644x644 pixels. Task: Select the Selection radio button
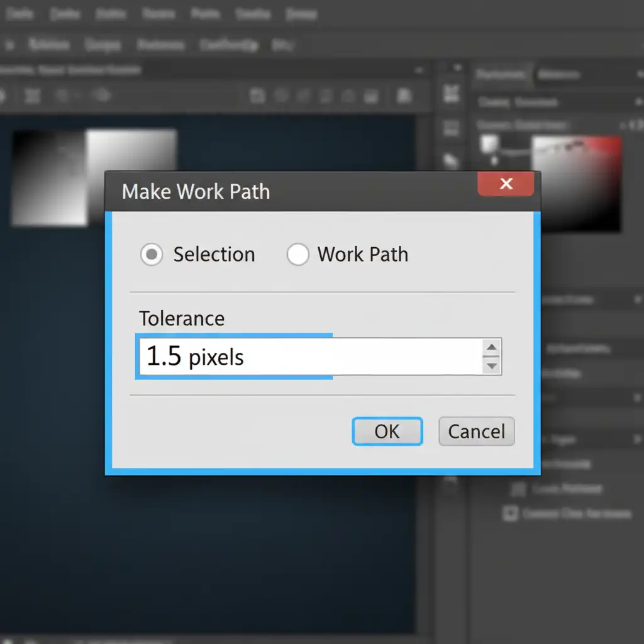coord(152,254)
